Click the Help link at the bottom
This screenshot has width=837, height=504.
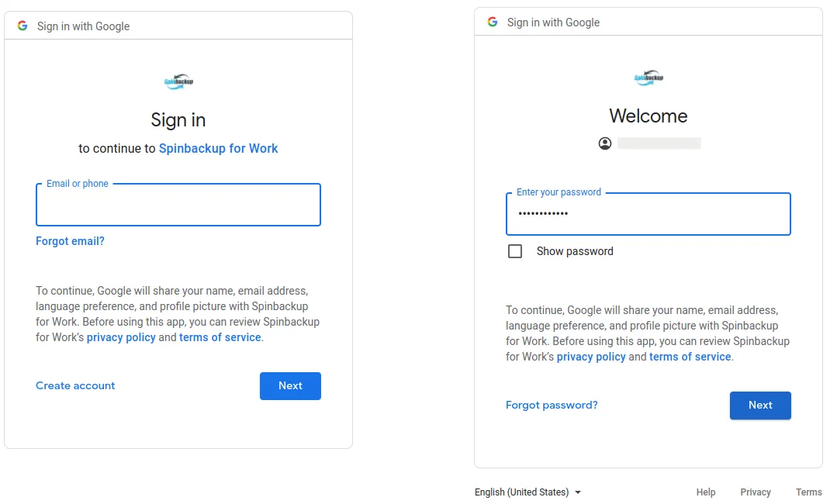coord(705,492)
